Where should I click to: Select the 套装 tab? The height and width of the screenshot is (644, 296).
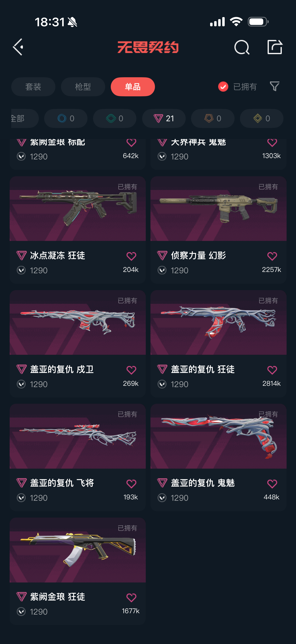(33, 87)
